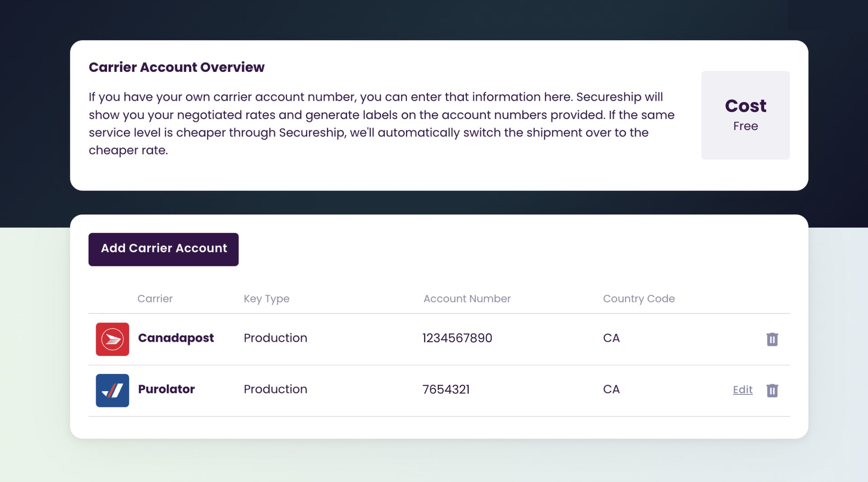This screenshot has width=868, height=482.
Task: Select the Key Type column header
Action: (266, 299)
